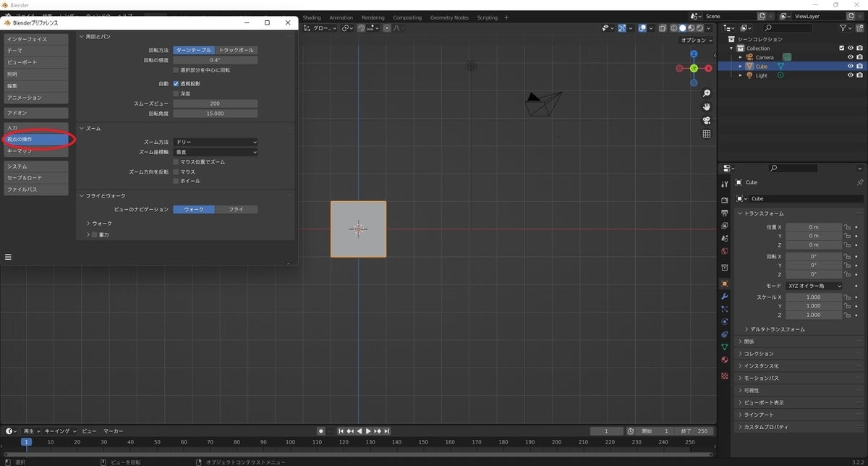Uncheck Collection exclude checkbox in outliner

(x=841, y=48)
